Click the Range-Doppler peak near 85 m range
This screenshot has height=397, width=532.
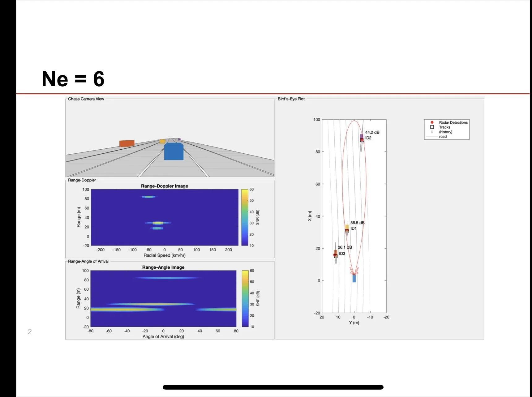point(149,197)
